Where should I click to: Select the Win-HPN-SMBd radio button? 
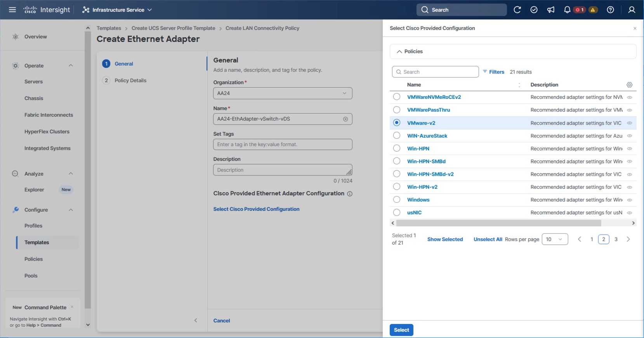pos(397,161)
